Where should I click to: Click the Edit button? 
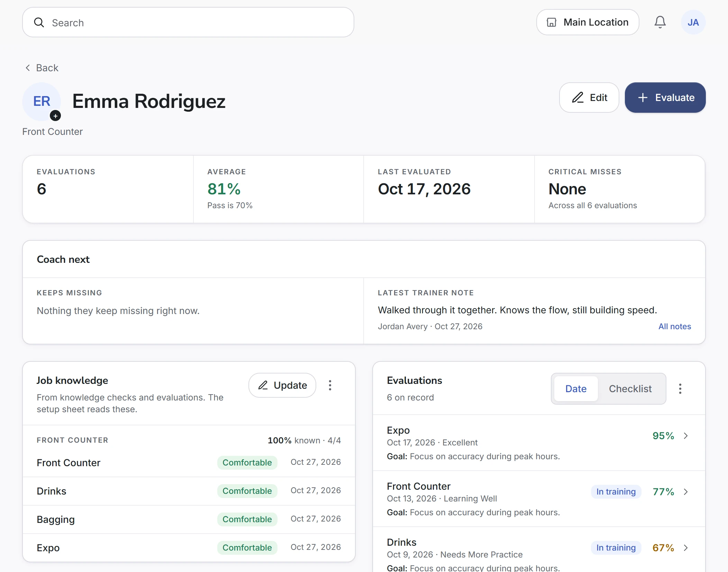point(589,98)
